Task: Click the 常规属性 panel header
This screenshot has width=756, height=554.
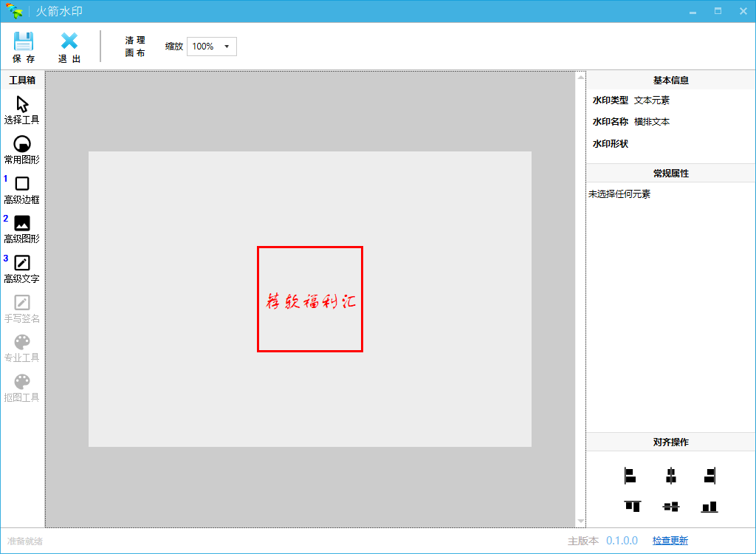Action: pos(670,174)
